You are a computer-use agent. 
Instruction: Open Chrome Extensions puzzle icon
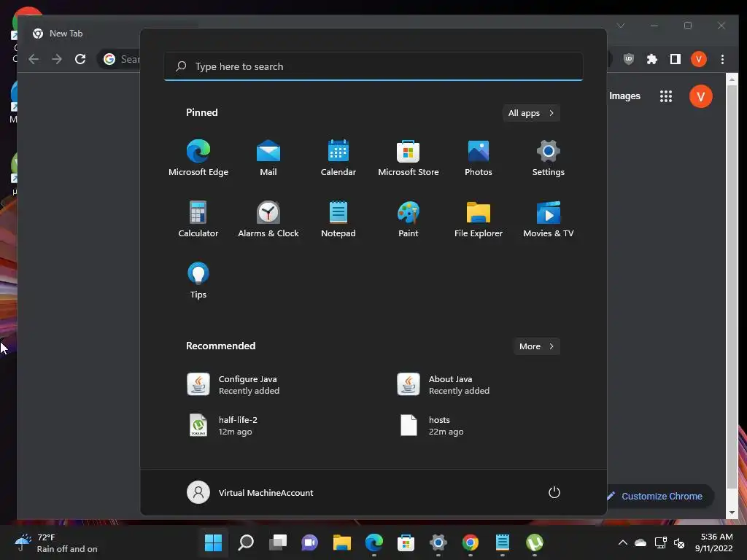click(651, 59)
